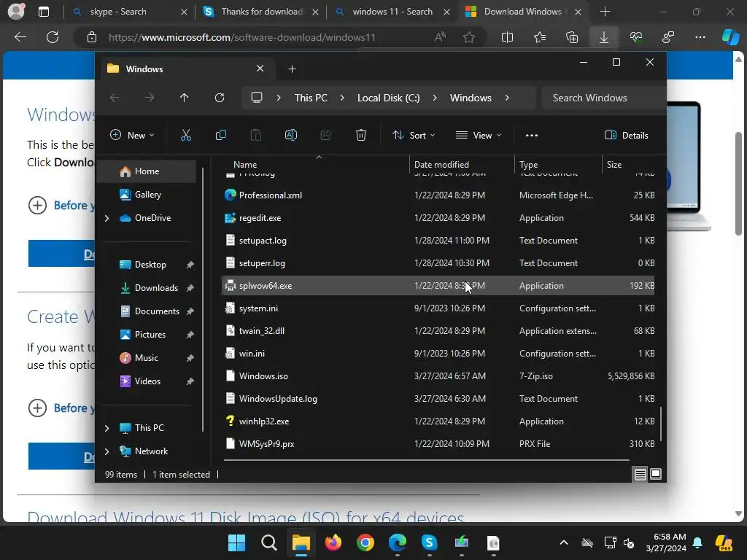Image resolution: width=747 pixels, height=560 pixels.
Task: Add a new File Explorer tab
Action: click(292, 69)
